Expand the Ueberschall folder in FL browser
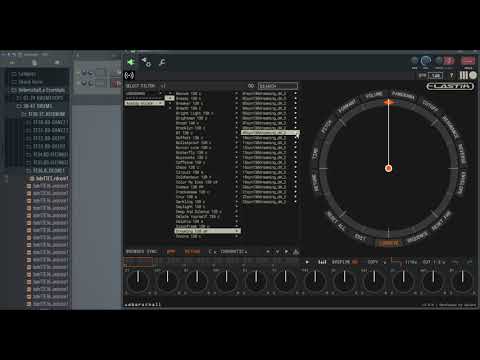The height and width of the screenshot is (360, 480). 38,90
